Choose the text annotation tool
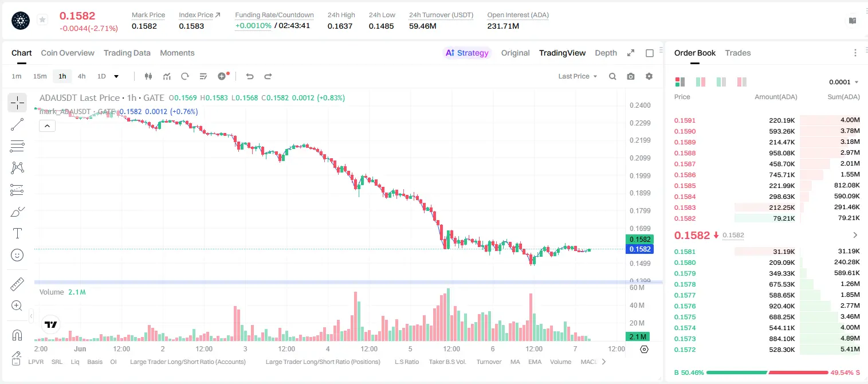Screen dimensions: 868x384 tap(17, 233)
